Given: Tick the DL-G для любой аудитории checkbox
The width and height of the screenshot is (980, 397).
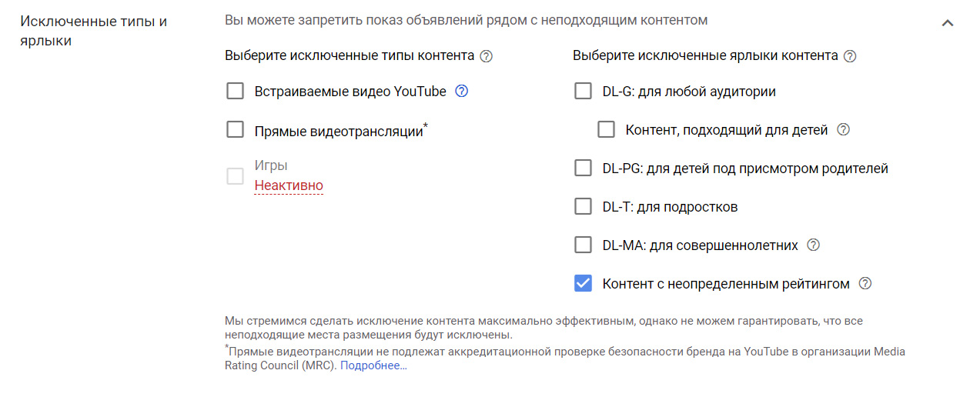Looking at the screenshot, I should point(583,92).
